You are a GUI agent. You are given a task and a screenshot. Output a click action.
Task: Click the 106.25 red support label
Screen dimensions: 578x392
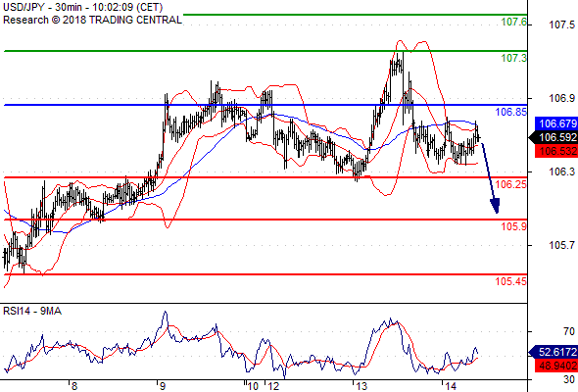pyautogui.click(x=511, y=184)
